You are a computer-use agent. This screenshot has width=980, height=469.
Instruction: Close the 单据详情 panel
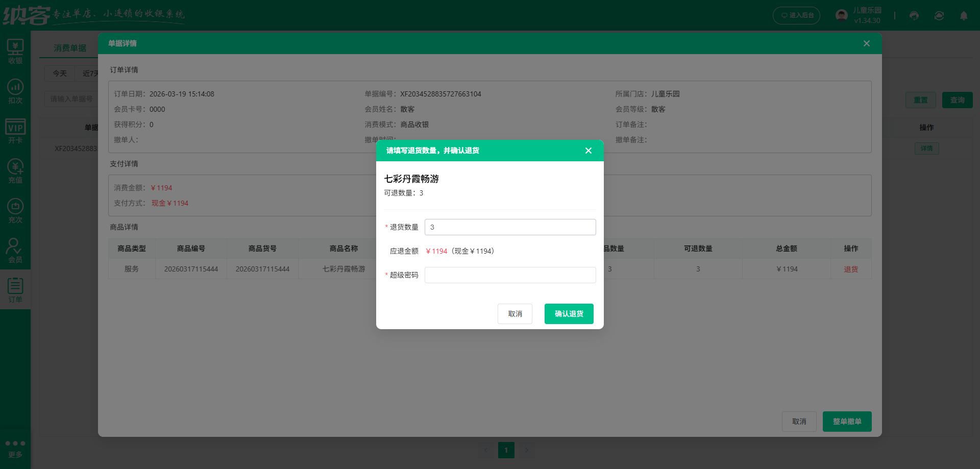point(866,43)
